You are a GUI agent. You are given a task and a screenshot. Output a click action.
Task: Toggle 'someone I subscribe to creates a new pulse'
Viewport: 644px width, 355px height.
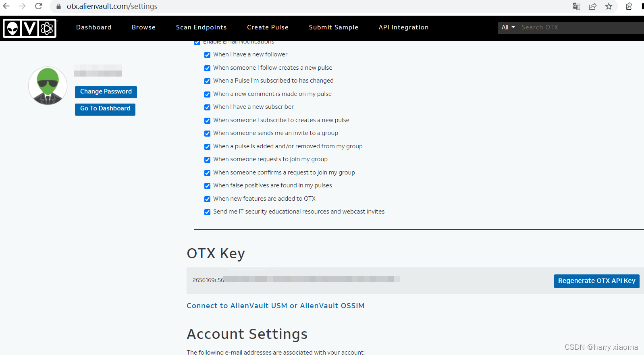207,120
